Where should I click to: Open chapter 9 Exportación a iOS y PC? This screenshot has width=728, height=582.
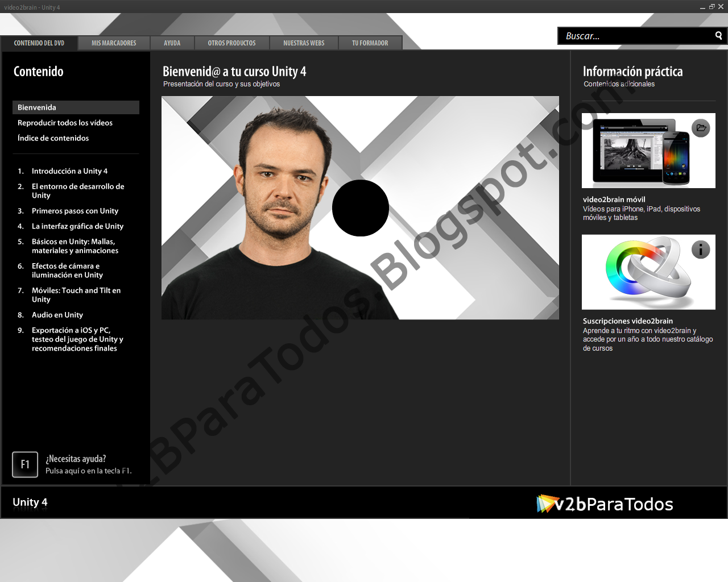pos(77,339)
